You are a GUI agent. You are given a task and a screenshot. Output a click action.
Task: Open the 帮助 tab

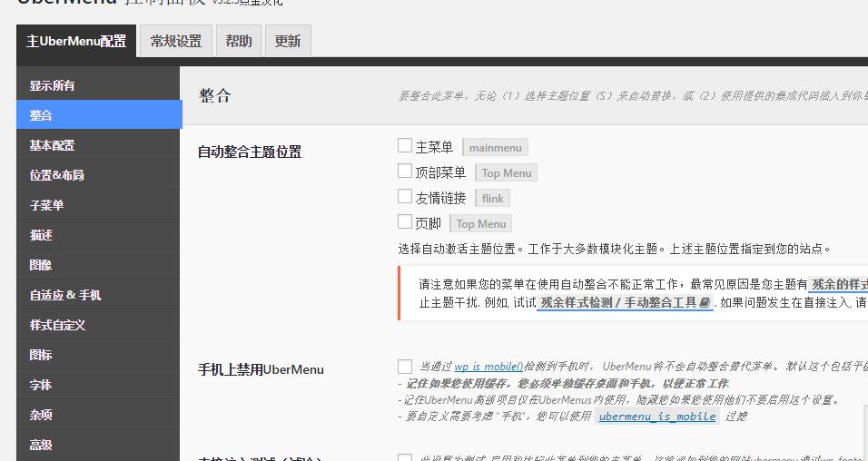tap(239, 41)
